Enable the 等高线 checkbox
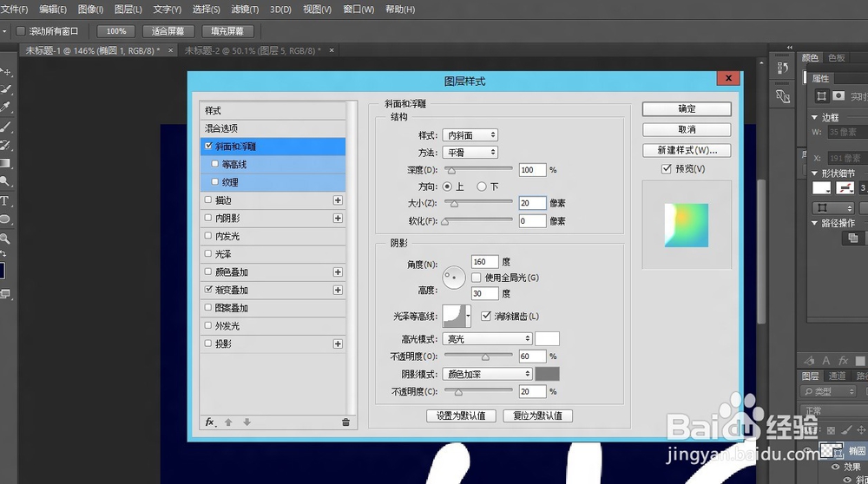This screenshot has width=868, height=484. point(214,164)
